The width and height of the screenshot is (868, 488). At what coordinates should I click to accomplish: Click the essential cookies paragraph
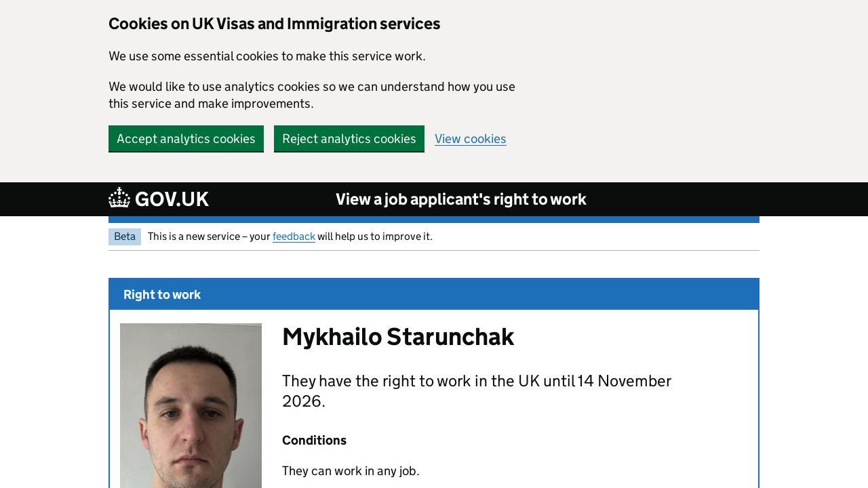(267, 56)
